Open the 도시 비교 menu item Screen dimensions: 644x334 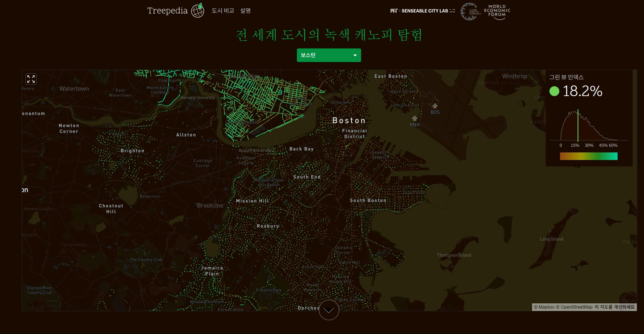coord(223,11)
